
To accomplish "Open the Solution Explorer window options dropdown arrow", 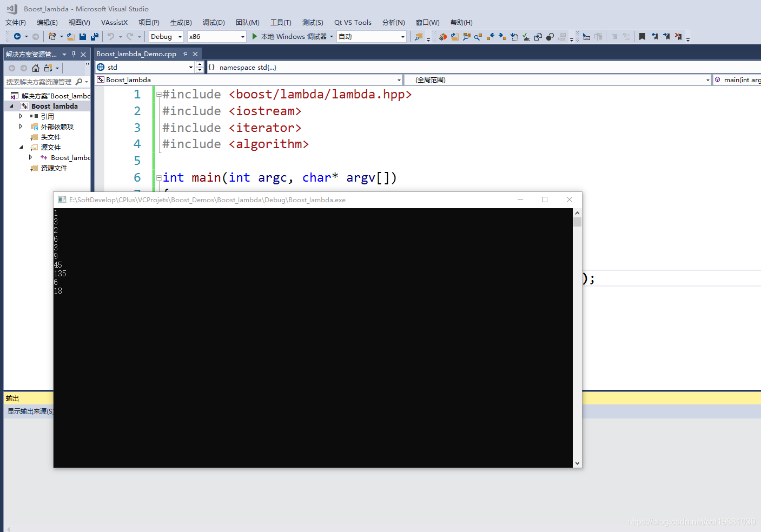I will pos(64,54).
